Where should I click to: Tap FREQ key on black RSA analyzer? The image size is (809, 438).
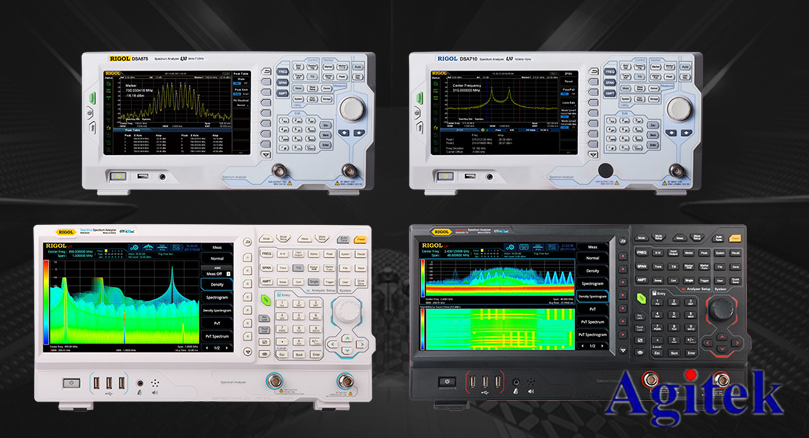pos(642,252)
